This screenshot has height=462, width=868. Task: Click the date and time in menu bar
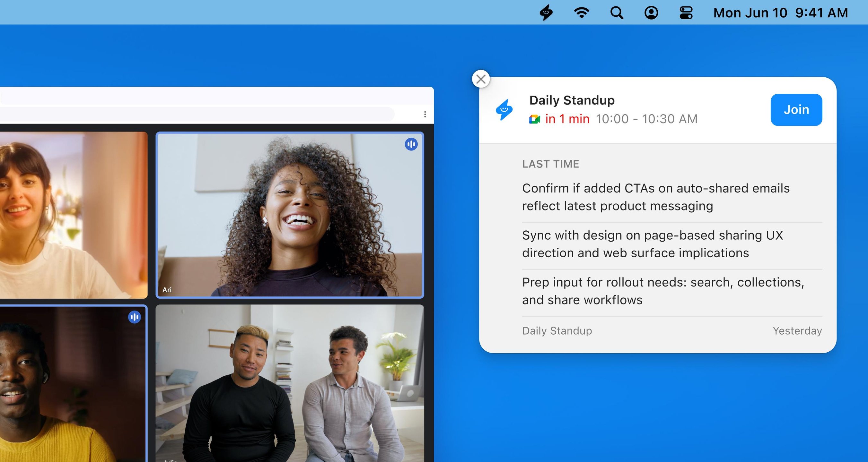[x=780, y=13]
